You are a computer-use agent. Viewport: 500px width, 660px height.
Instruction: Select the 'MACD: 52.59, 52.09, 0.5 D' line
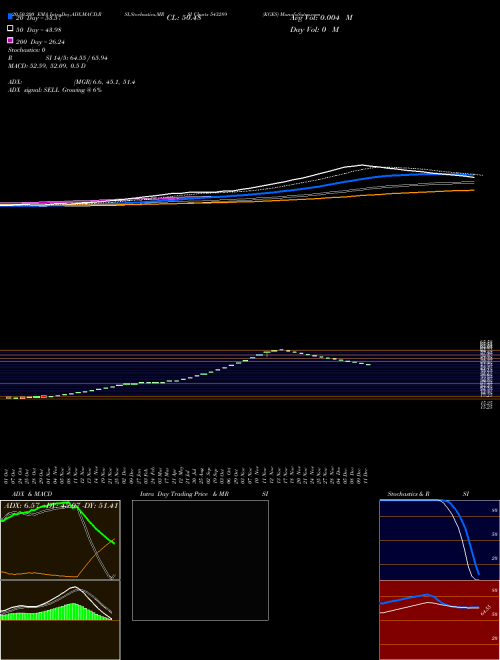pyautogui.click(x=47, y=66)
